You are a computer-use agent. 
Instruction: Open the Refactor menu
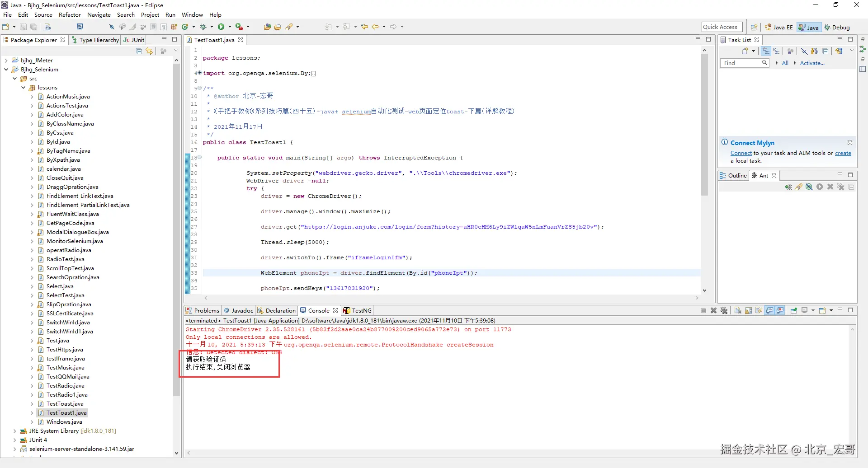point(70,15)
